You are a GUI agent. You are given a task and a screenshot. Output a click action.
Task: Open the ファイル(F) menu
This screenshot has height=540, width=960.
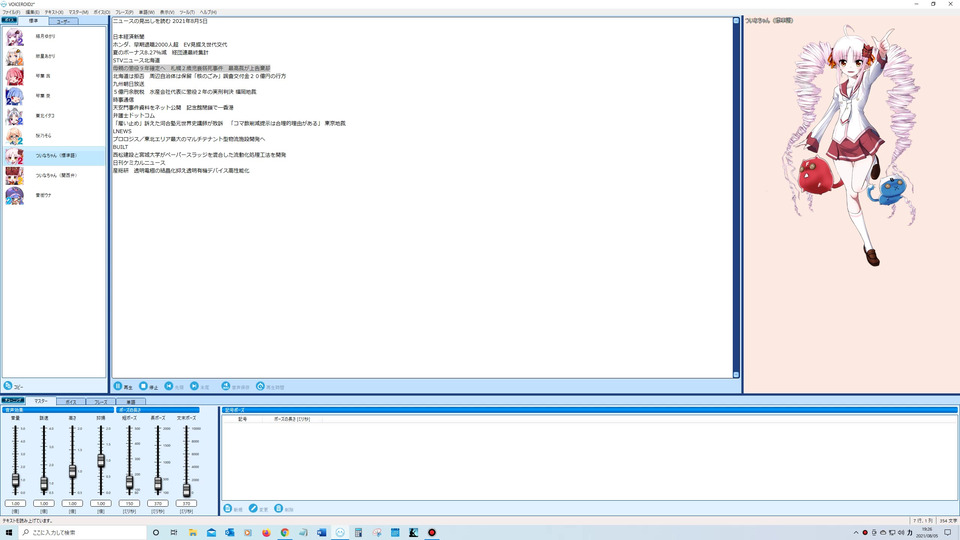(11, 12)
